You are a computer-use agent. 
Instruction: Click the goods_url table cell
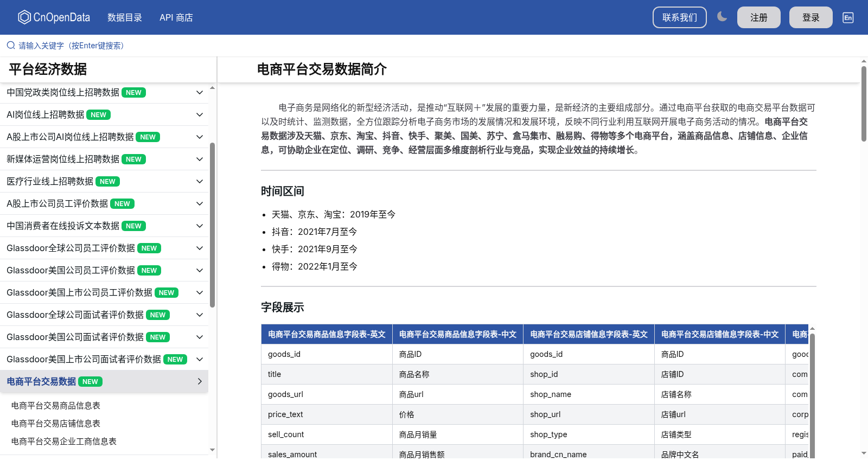[x=327, y=394]
